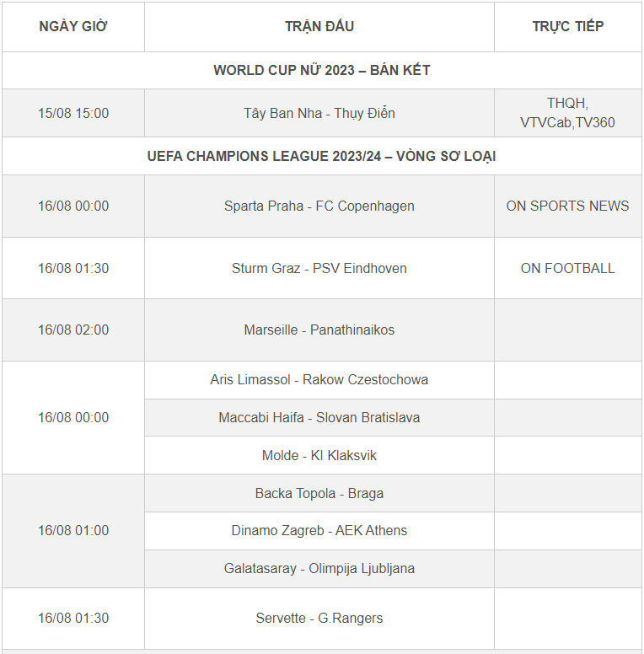
Task: Click the 15/08 15:00 date cell
Action: tap(73, 113)
